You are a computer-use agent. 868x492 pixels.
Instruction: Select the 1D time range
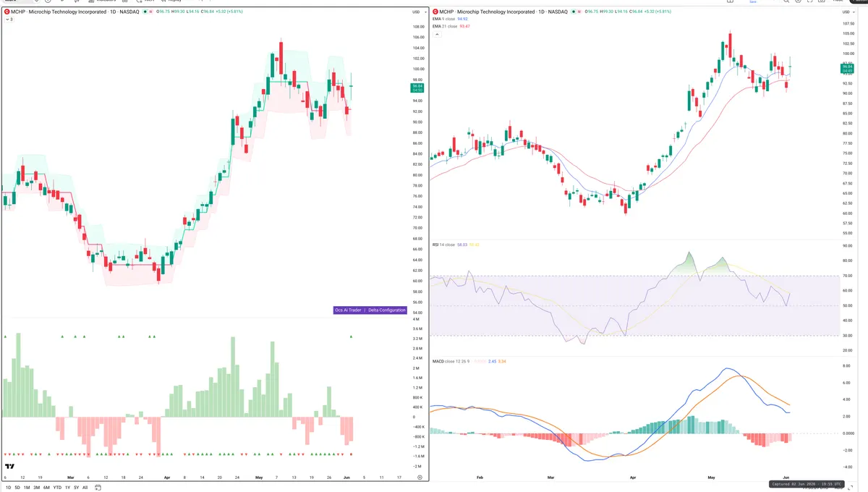(7, 488)
